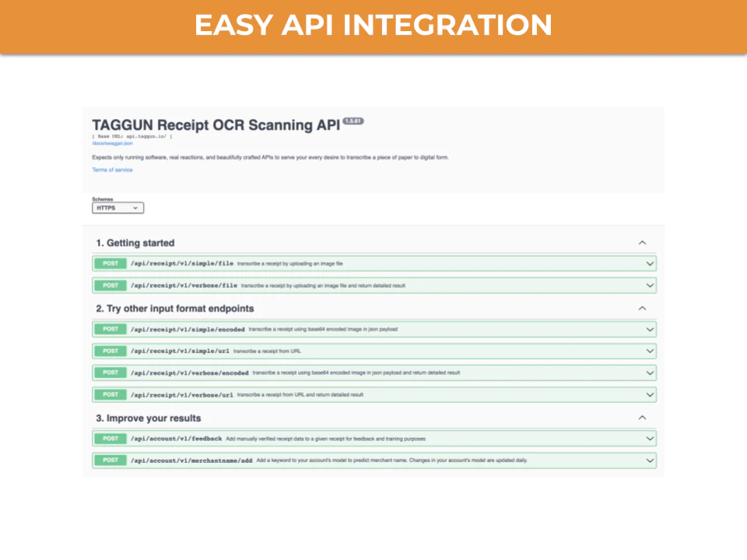Click the 'Expects only running software' description paragraph

(x=270, y=157)
